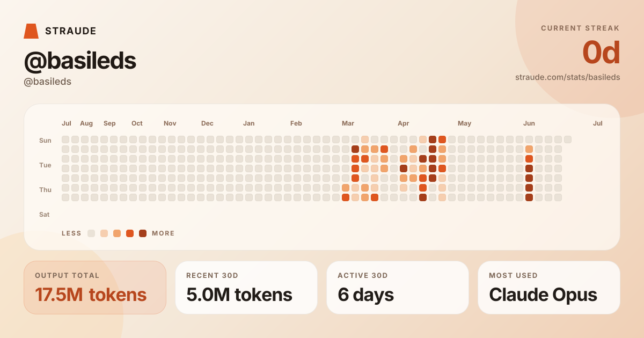644x338 pixels.
Task: Click the Current Streak 0d value
Action: pos(601,53)
